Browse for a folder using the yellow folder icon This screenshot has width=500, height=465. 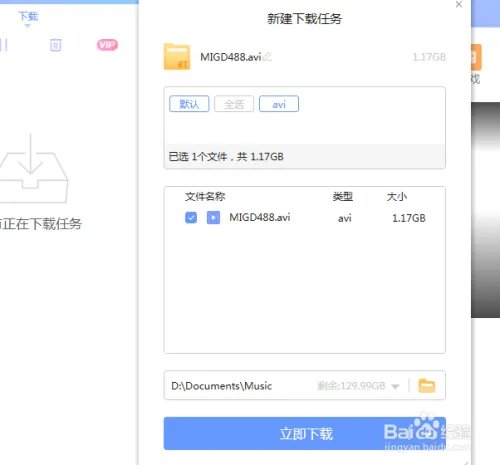point(427,386)
